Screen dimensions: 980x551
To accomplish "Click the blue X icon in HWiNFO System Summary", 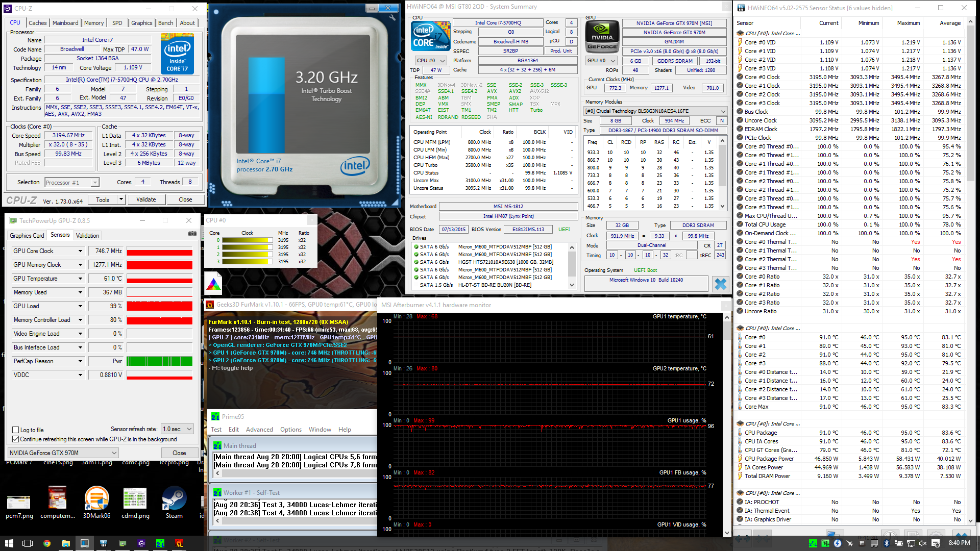I will [x=720, y=284].
